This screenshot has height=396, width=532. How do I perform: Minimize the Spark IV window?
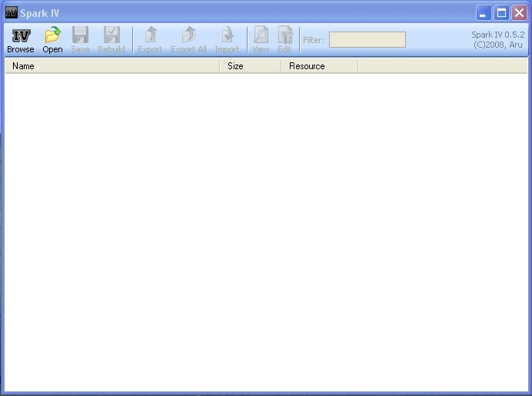(x=484, y=13)
